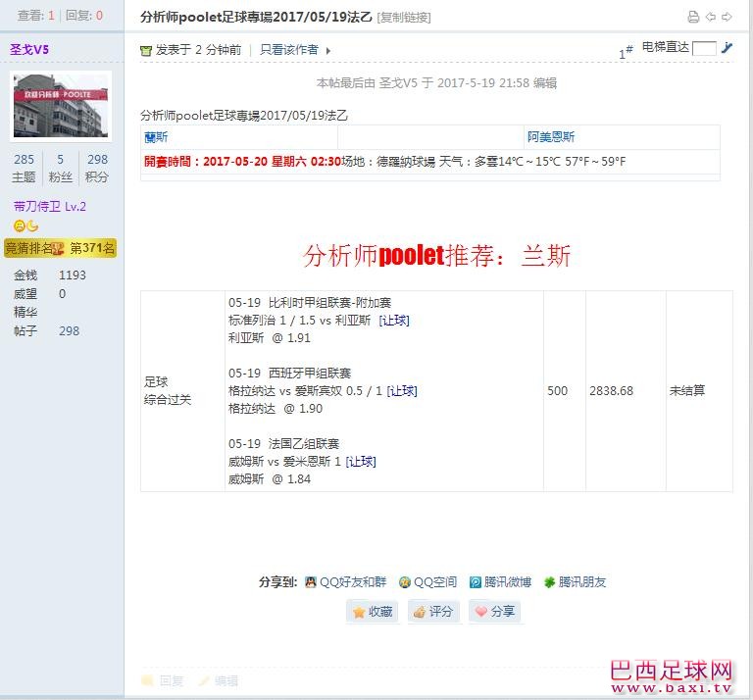Click the 分享 share button

click(x=494, y=611)
